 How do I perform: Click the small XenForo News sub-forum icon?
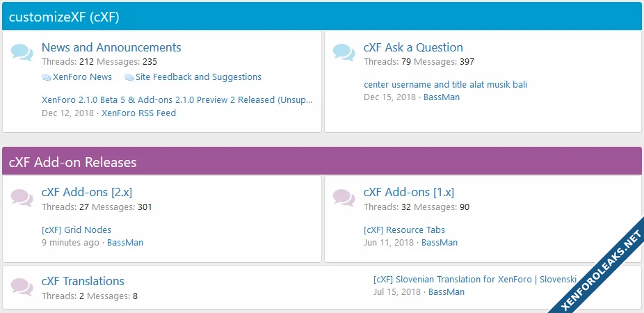point(47,78)
